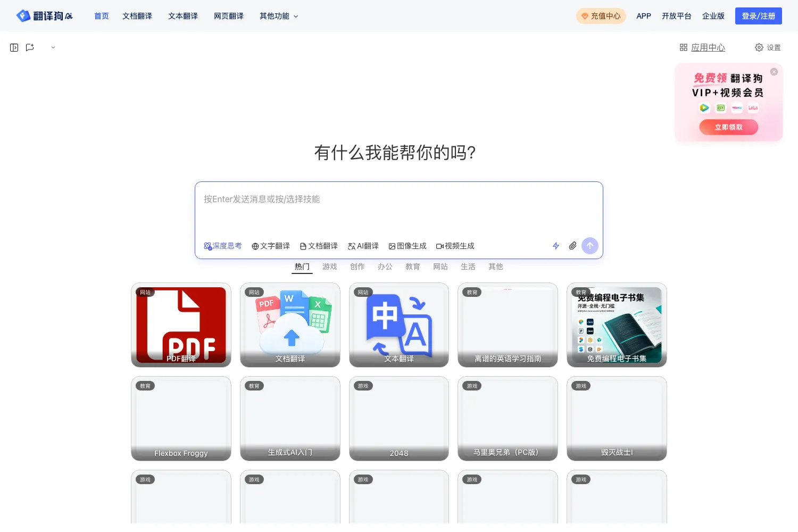Open the 文本翻译 card
The image size is (798, 532).
[399, 325]
